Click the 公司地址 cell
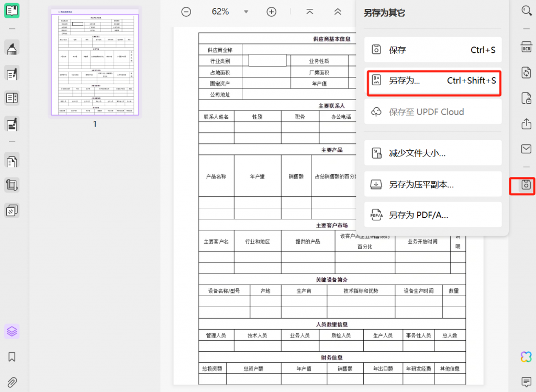This screenshot has height=392, width=536. pyautogui.click(x=220, y=94)
